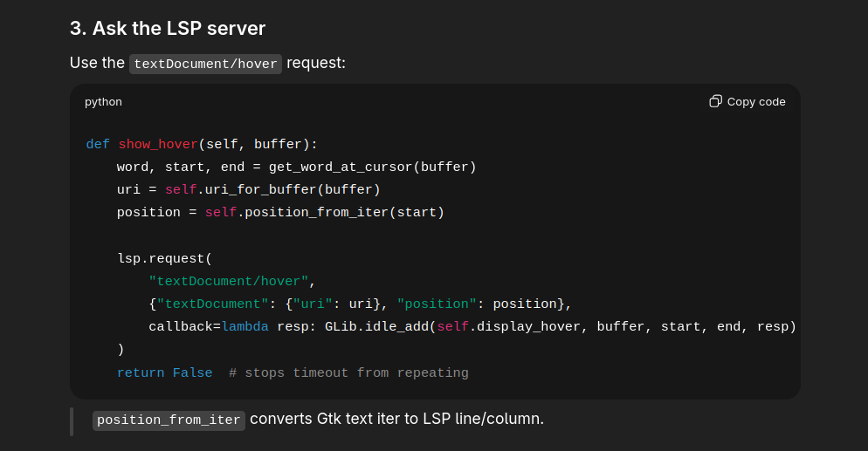Click the copy icon in the code block header
This screenshot has height=451, width=868.
tap(715, 101)
